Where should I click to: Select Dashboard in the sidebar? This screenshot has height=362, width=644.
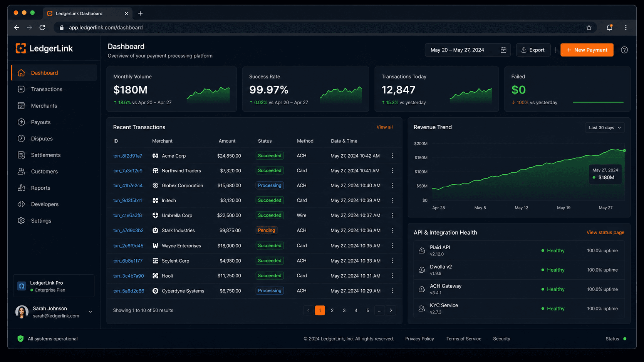(x=54, y=73)
